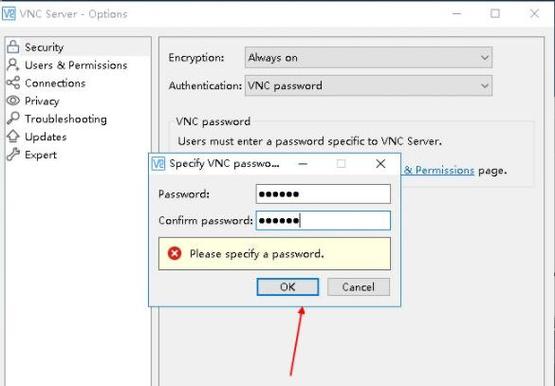Click the VNC logo in dialog title

click(x=158, y=164)
